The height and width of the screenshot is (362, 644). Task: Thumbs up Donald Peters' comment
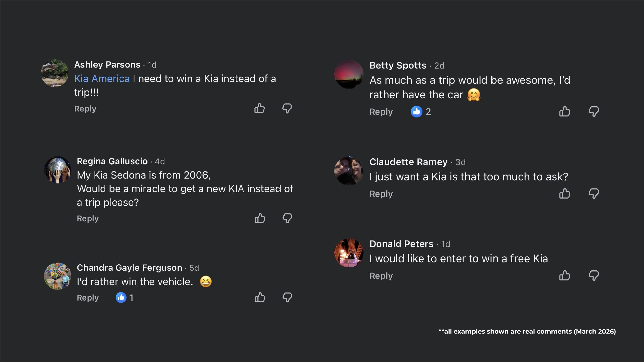[565, 275]
